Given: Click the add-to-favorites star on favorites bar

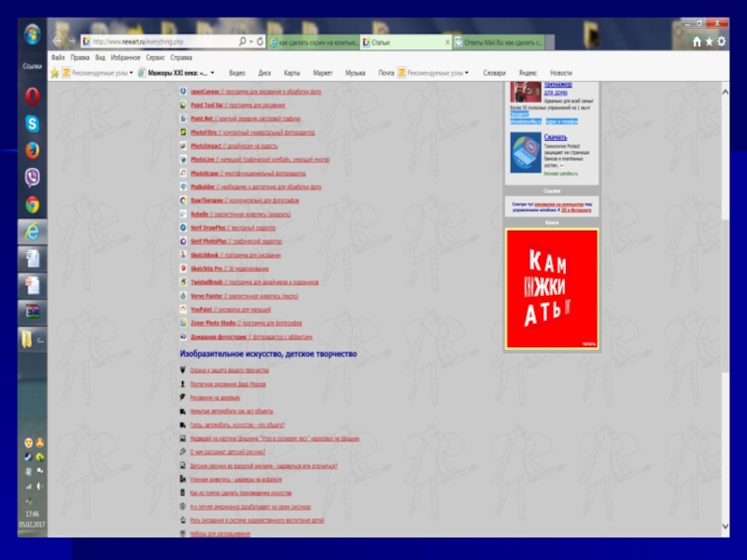Looking at the screenshot, I should 55,73.
